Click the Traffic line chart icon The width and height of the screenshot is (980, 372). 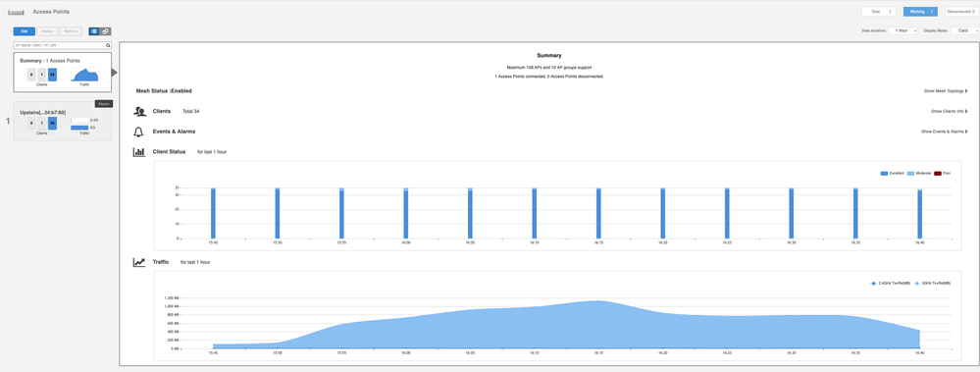pos(139,262)
